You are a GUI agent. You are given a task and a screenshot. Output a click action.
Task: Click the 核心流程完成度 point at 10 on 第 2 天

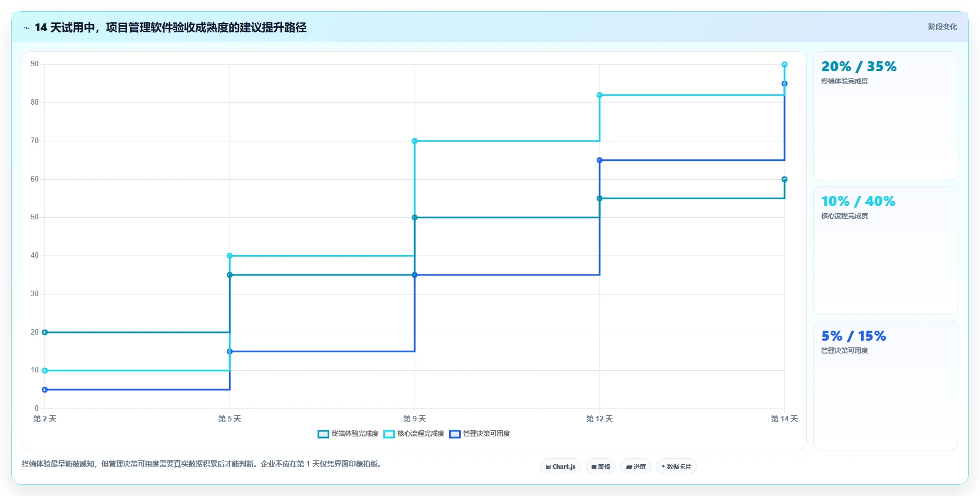45,371
